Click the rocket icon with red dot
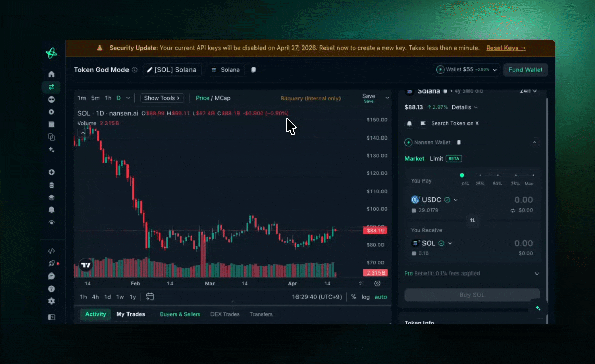The image size is (595, 364). [x=52, y=263]
